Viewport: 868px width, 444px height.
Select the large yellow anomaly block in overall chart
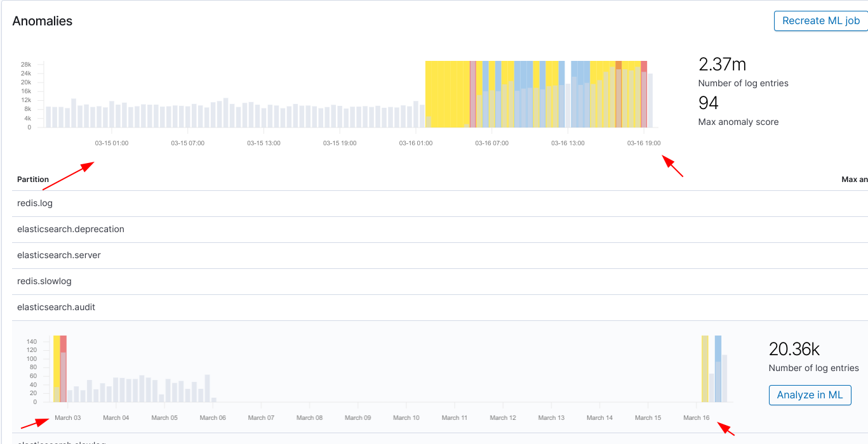(447, 94)
